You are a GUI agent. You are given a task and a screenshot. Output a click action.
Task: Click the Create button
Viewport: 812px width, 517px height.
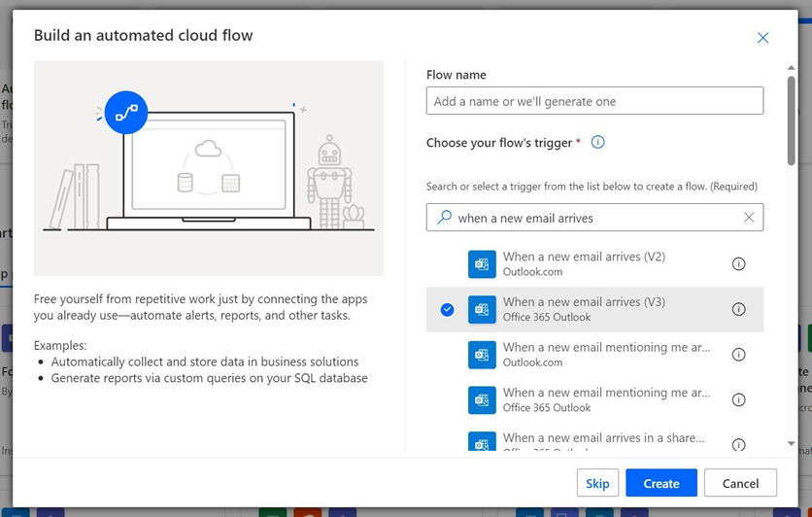661,483
